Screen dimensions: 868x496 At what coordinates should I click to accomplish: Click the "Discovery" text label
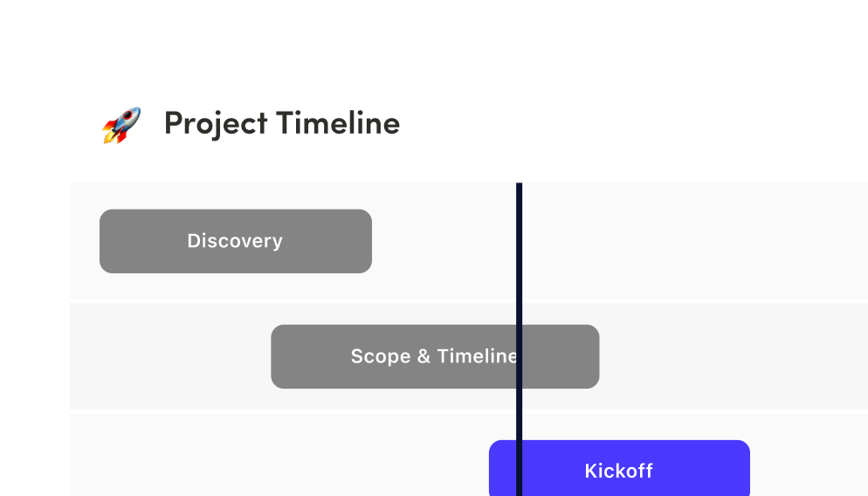coord(235,241)
